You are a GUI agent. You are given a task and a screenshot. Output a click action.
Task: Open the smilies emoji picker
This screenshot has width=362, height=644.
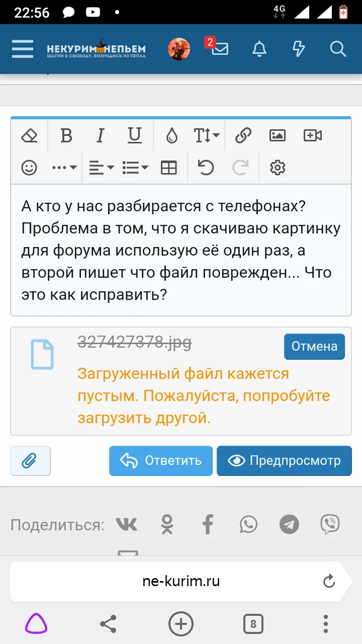pos(29,168)
